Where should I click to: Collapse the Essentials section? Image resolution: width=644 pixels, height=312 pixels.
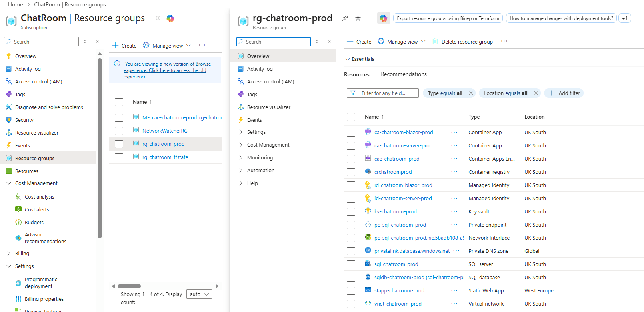(x=359, y=59)
